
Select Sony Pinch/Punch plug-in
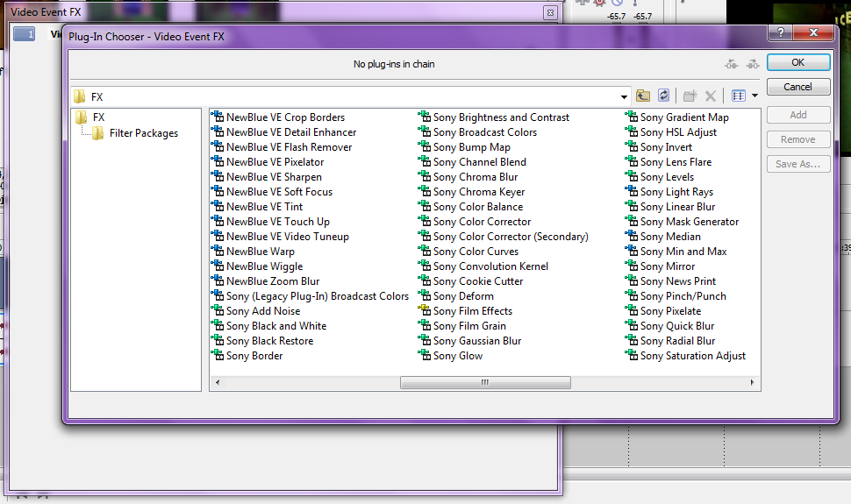click(x=676, y=296)
